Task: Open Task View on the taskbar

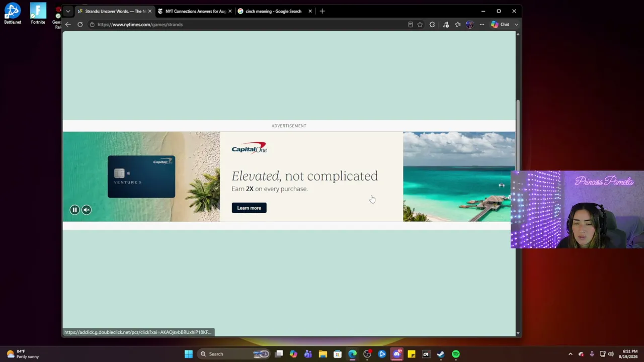Action: tap(279, 354)
